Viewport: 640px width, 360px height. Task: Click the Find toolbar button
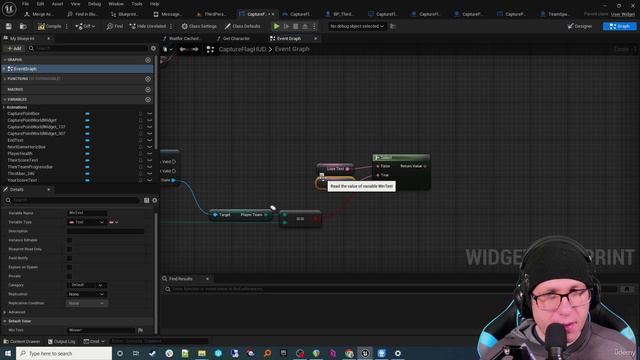[x=115, y=26]
